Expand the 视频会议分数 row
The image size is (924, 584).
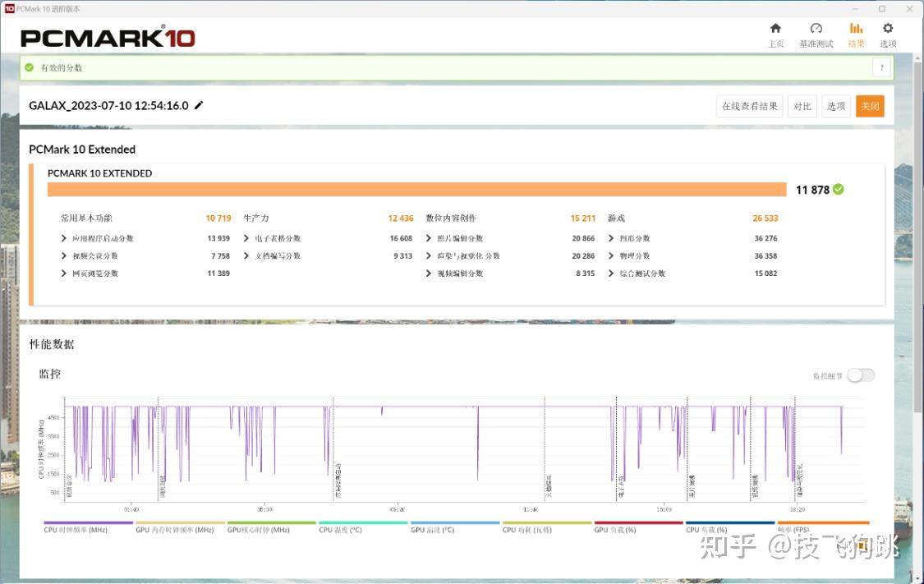coord(63,255)
